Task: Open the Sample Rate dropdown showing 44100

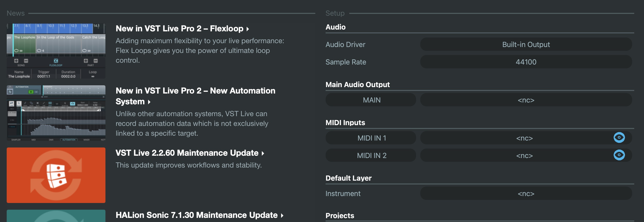Action: (x=526, y=62)
